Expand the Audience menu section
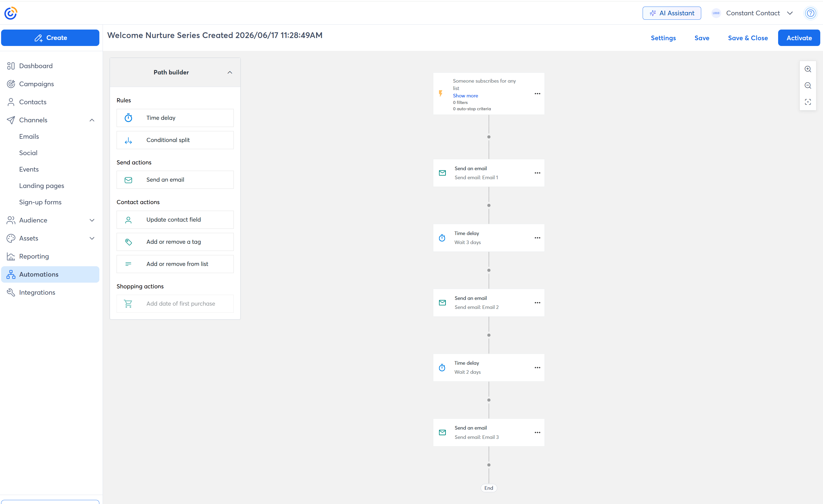The image size is (823, 504). click(92, 220)
